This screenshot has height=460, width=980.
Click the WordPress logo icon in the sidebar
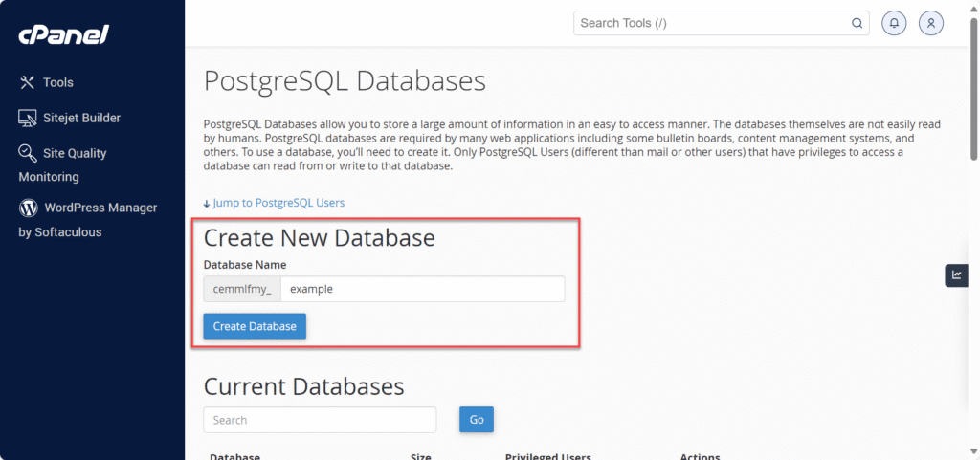(28, 208)
